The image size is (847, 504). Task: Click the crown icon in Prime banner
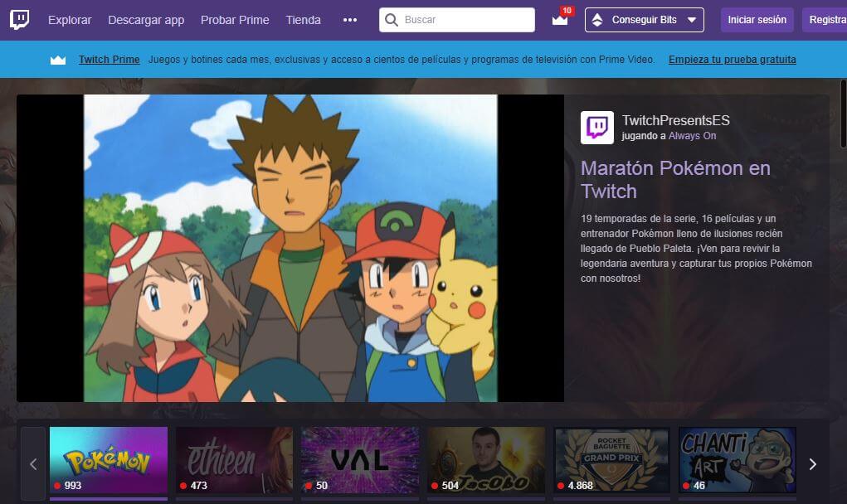[x=58, y=60]
